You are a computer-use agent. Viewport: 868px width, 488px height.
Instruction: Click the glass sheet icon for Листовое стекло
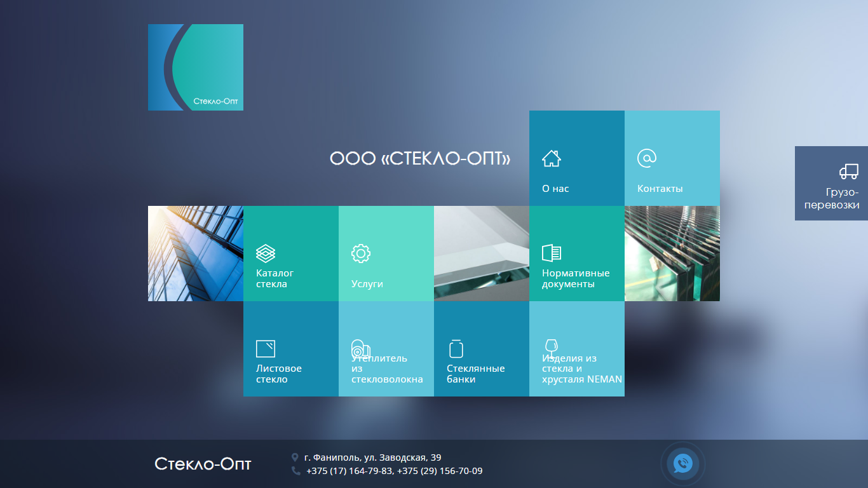[x=266, y=349]
